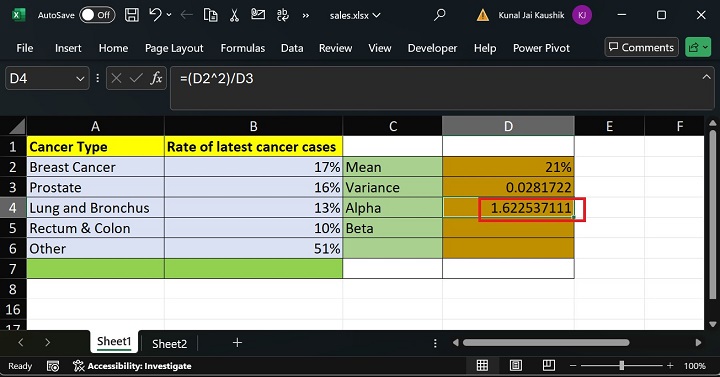Image resolution: width=720 pixels, height=377 pixels.
Task: Open the File menu
Action: pyautogui.click(x=25, y=48)
